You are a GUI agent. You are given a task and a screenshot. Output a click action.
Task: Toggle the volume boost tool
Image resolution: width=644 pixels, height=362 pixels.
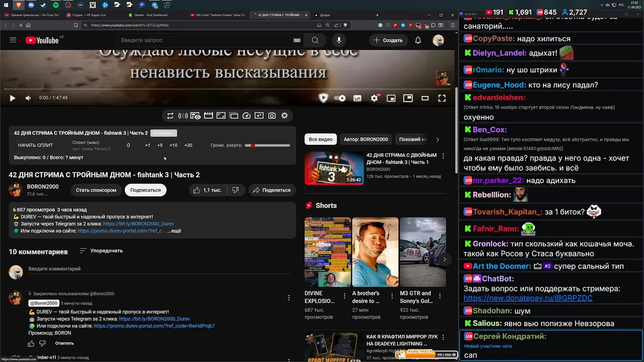[x=183, y=116]
